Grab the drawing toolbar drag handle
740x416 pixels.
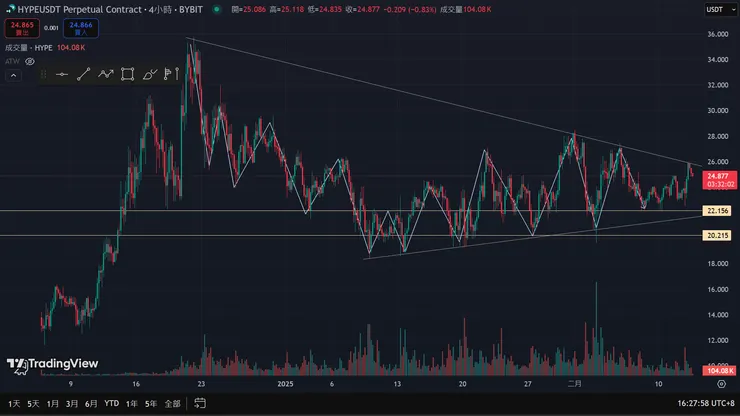(43, 74)
